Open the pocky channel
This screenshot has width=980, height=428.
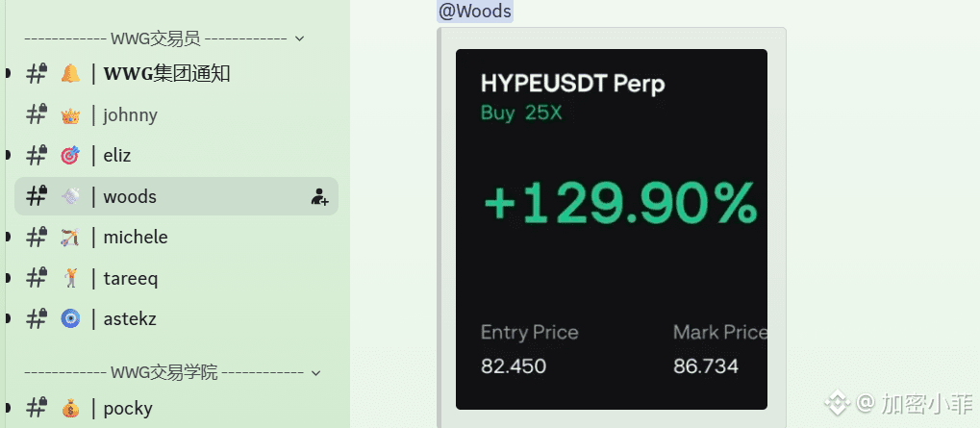click(176, 409)
